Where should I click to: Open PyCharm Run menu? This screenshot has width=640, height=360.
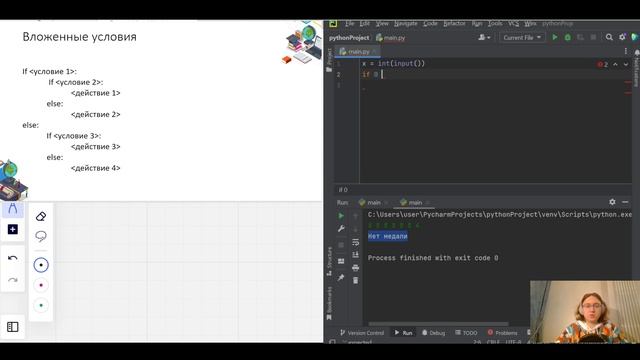tap(477, 24)
